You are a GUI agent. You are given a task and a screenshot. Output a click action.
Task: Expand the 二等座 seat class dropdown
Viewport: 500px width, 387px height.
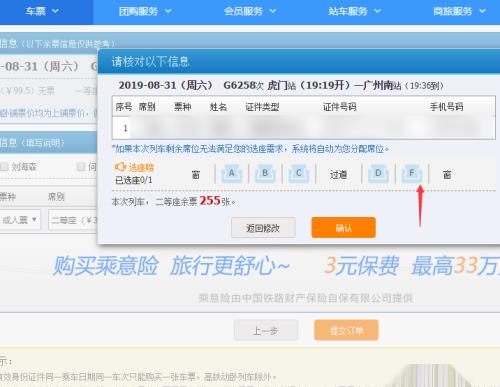pyautogui.click(x=73, y=220)
